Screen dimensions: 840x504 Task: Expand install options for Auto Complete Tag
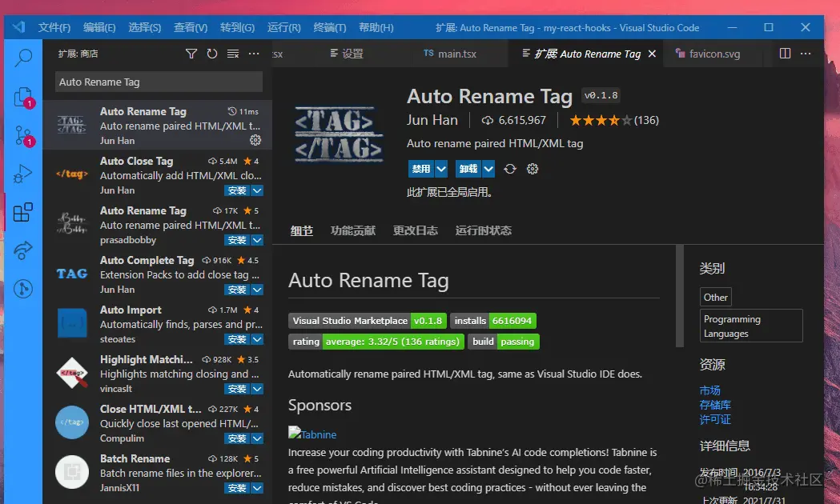pos(257,290)
